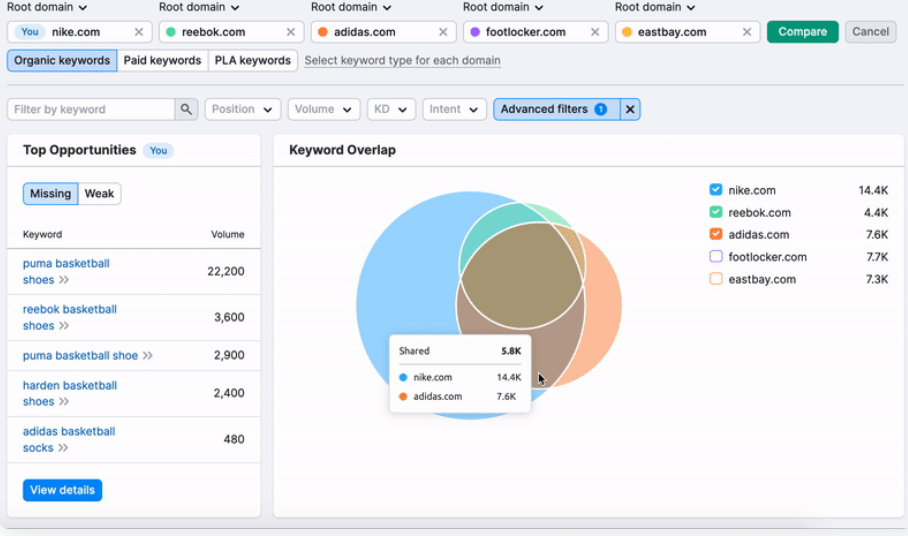Open Root domain dropdown above adidas.com

tap(351, 8)
